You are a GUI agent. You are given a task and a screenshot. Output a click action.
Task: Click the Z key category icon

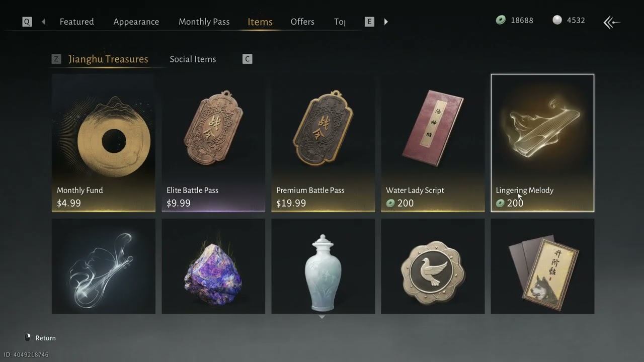pos(56,59)
